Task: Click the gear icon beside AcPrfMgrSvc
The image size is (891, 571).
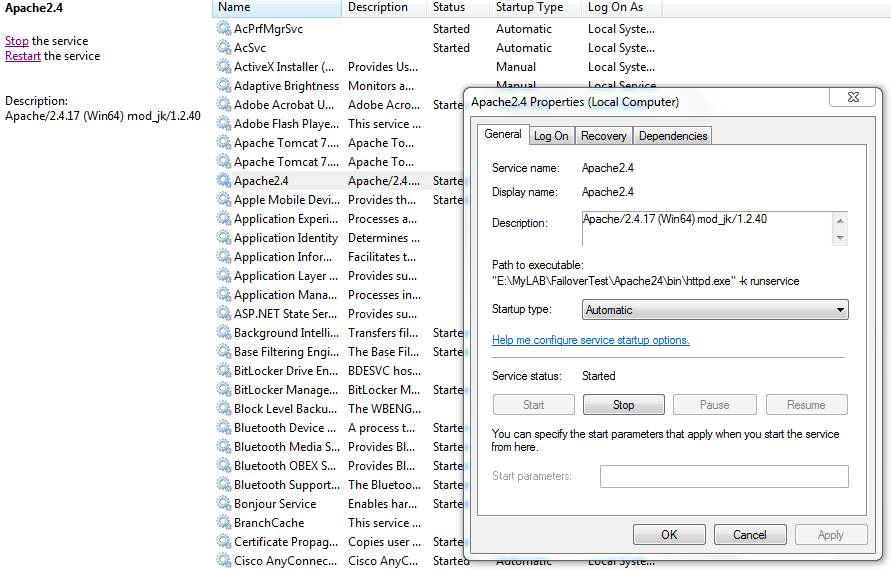Action: [x=223, y=28]
